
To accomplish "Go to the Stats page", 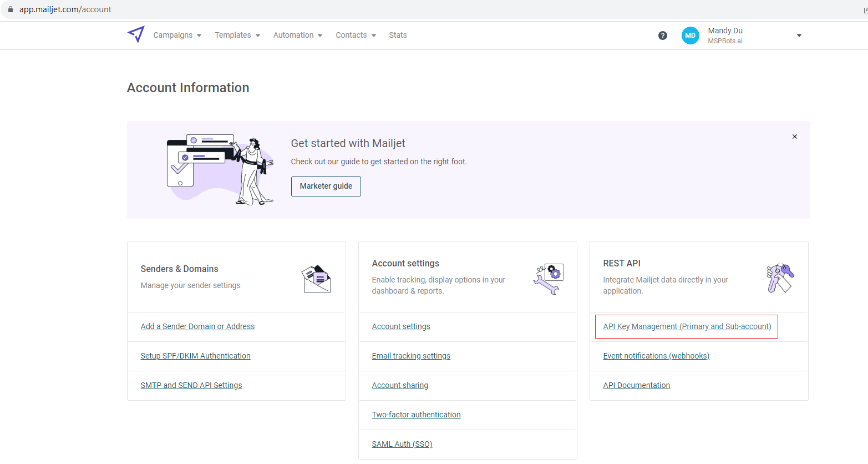I will click(398, 35).
